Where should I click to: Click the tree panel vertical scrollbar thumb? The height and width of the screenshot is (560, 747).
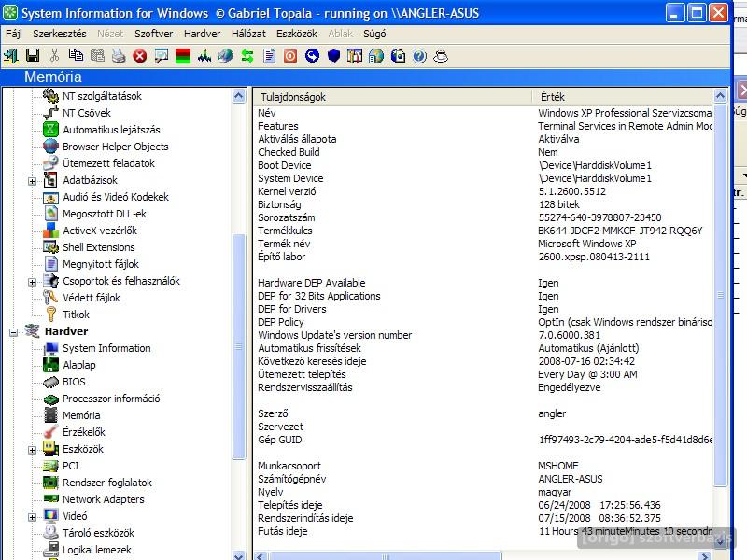(239, 346)
